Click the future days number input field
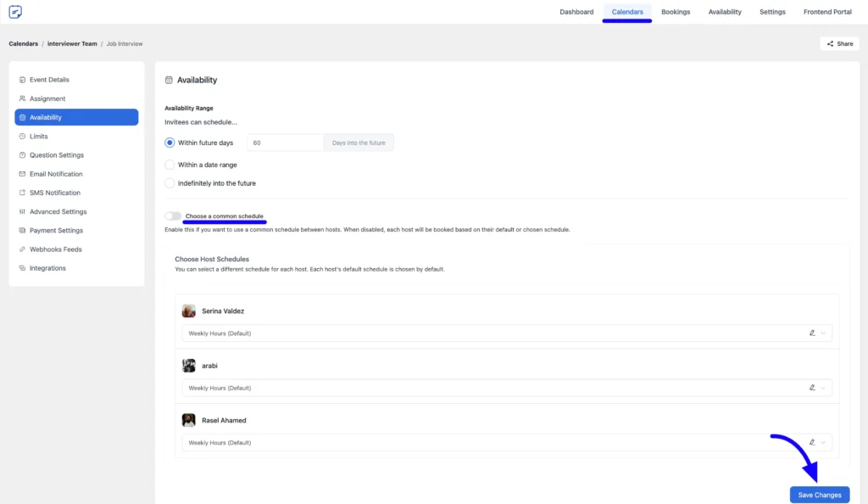The image size is (868, 504). (x=285, y=143)
